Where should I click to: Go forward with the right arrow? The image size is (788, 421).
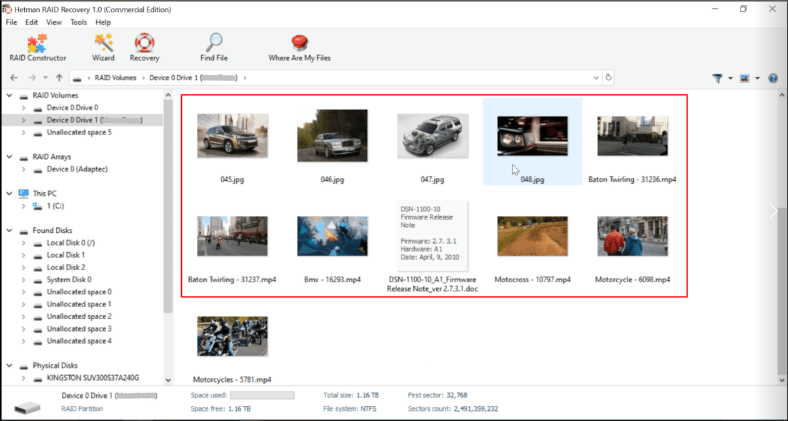click(32, 78)
